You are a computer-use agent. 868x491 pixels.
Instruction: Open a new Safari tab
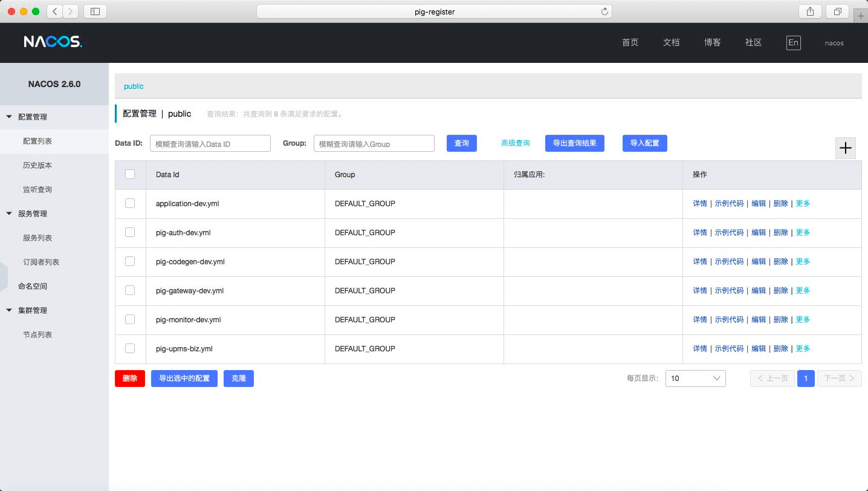click(x=861, y=16)
